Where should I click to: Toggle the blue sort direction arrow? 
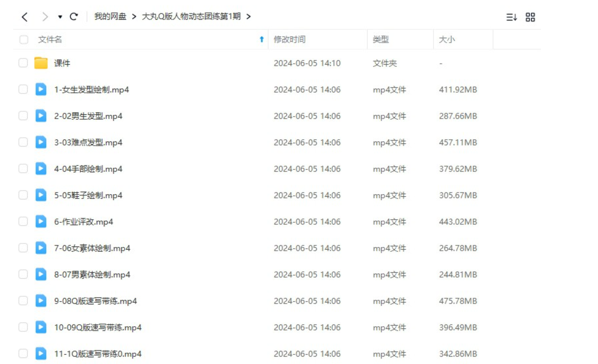pos(261,39)
